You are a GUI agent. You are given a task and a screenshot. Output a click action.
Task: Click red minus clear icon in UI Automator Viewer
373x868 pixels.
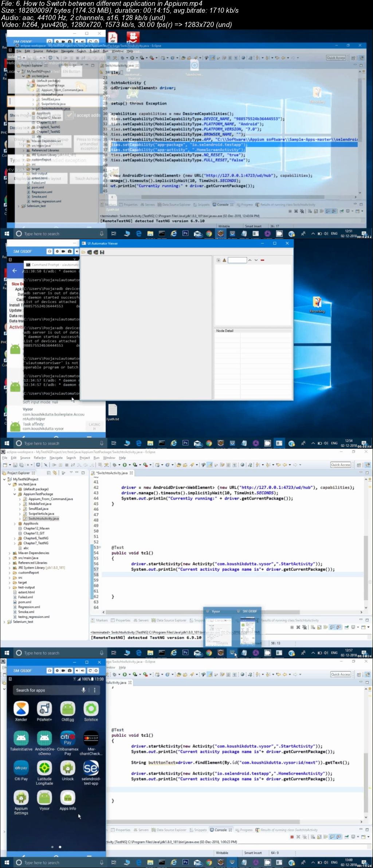click(262, 260)
